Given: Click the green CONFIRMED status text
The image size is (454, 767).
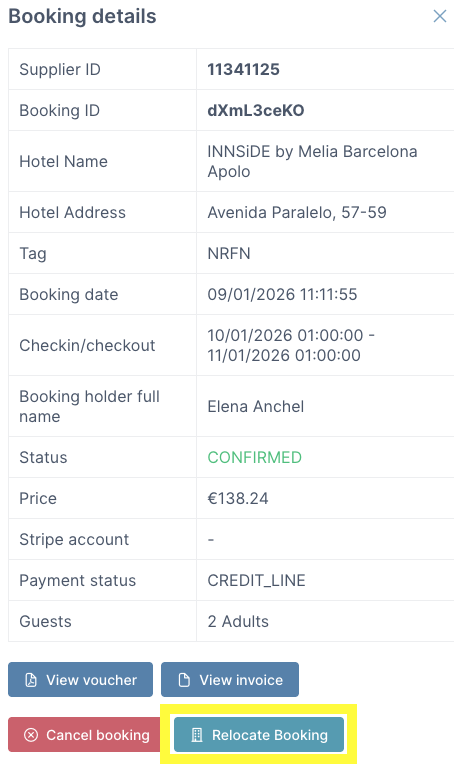Looking at the screenshot, I should (x=254, y=457).
